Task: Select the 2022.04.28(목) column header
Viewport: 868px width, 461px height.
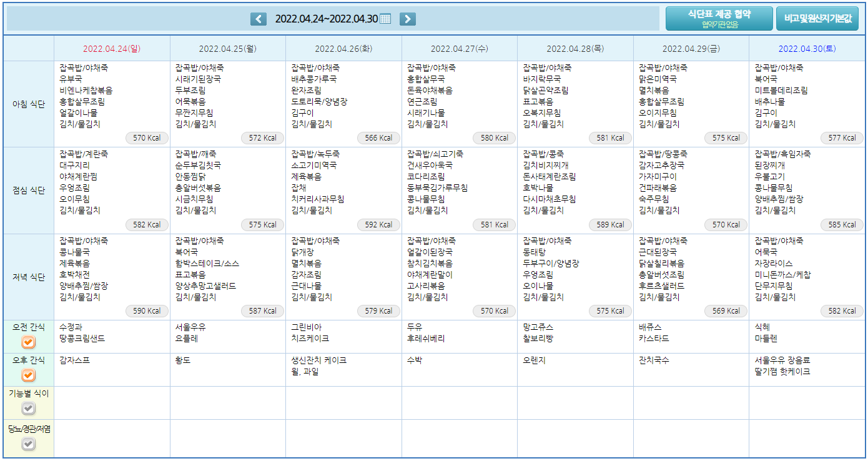Action: point(575,48)
